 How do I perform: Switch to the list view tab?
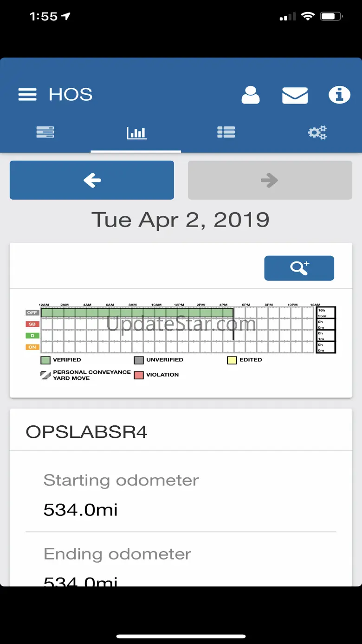[x=226, y=133]
